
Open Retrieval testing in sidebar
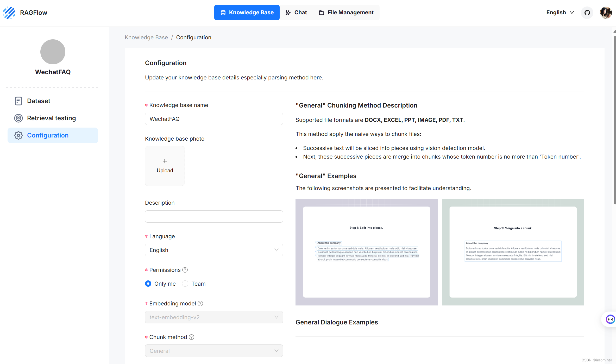[x=51, y=118]
